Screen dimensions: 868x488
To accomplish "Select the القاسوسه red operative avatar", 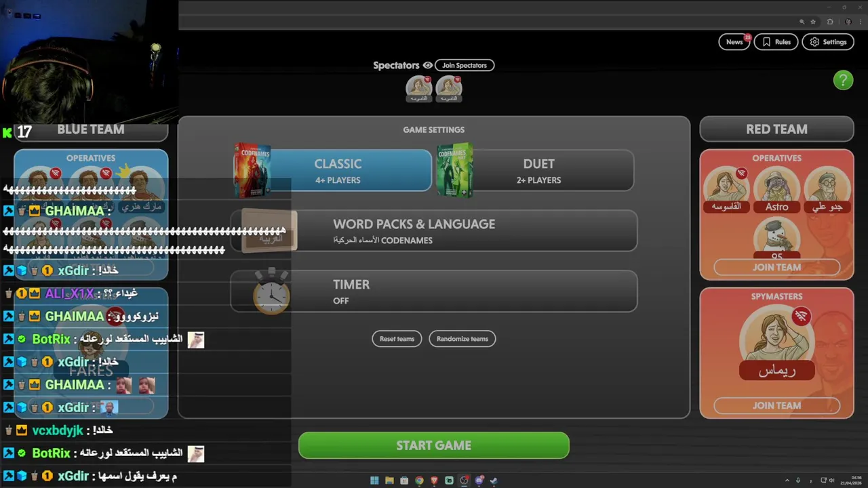I will point(726,189).
